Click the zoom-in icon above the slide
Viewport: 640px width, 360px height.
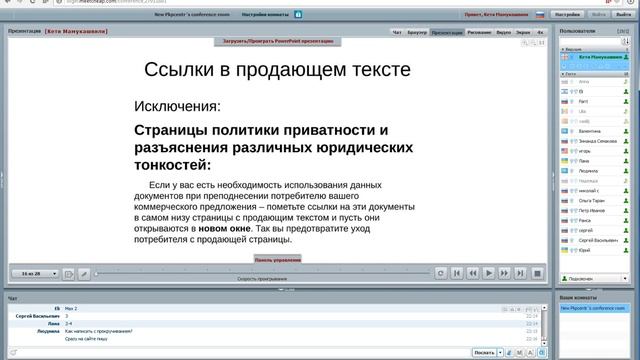525,42
